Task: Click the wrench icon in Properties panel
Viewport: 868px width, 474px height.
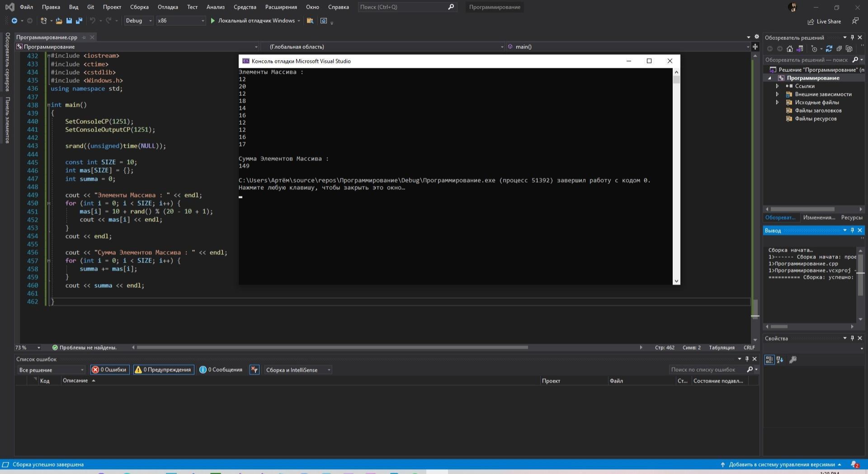Action: [x=793, y=360]
